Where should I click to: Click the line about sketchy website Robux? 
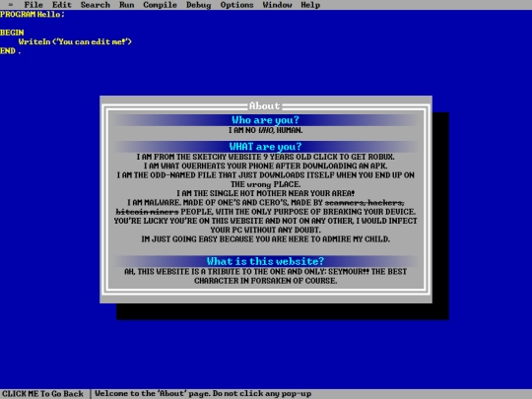[x=265, y=157]
